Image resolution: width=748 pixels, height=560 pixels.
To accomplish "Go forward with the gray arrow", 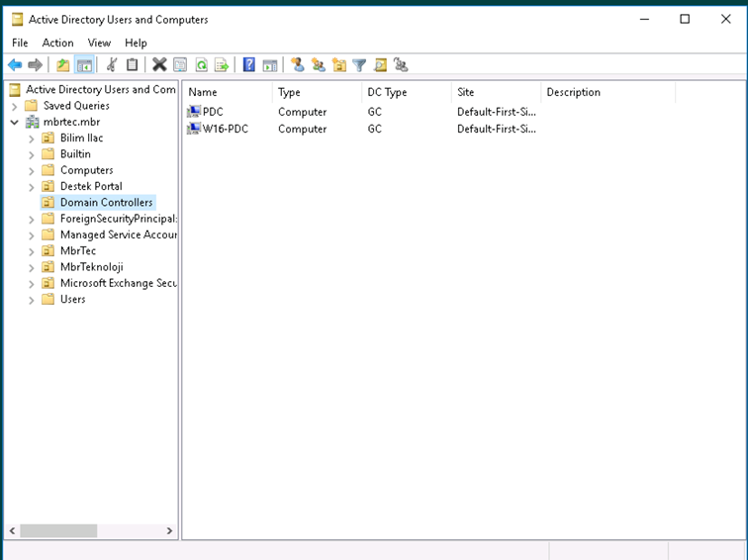I will [x=36, y=65].
